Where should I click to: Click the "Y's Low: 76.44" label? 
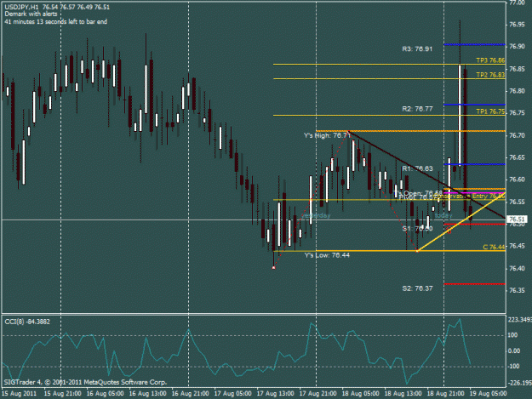coord(327,255)
